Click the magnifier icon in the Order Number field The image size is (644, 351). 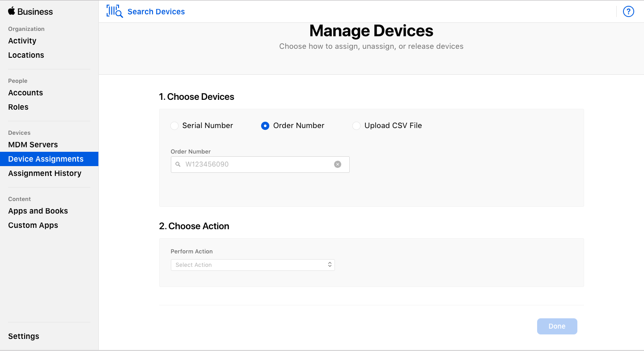coord(177,164)
